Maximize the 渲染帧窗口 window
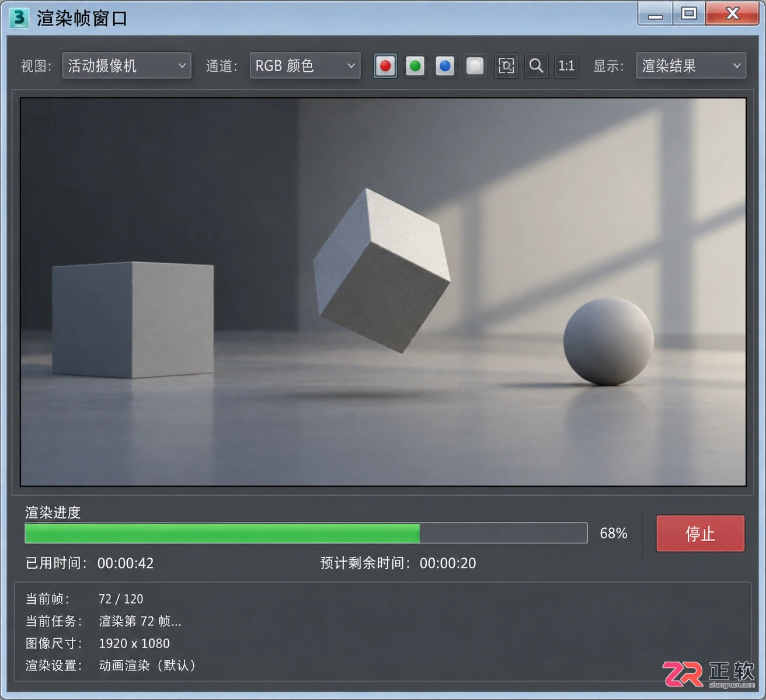 (689, 13)
